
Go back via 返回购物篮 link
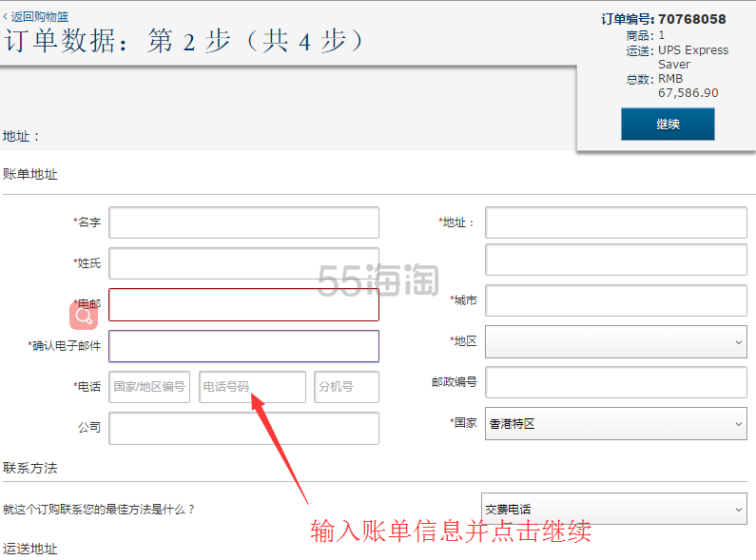tap(36, 17)
